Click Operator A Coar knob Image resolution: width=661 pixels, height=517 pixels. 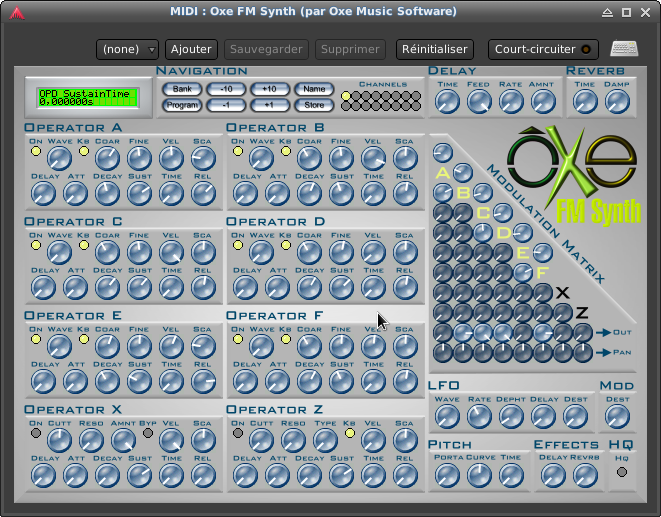click(107, 159)
